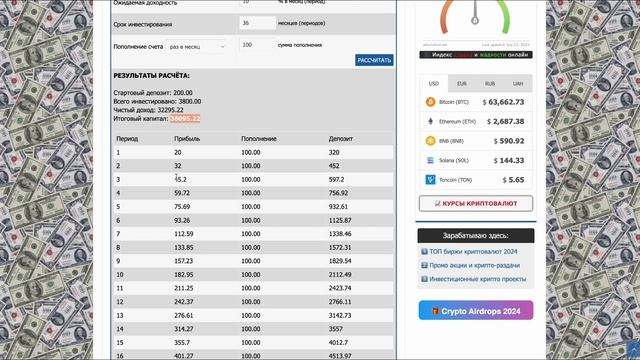Click deposit value 4012.7 in period 15
Screen dimensions: 640x360
tap(338, 342)
